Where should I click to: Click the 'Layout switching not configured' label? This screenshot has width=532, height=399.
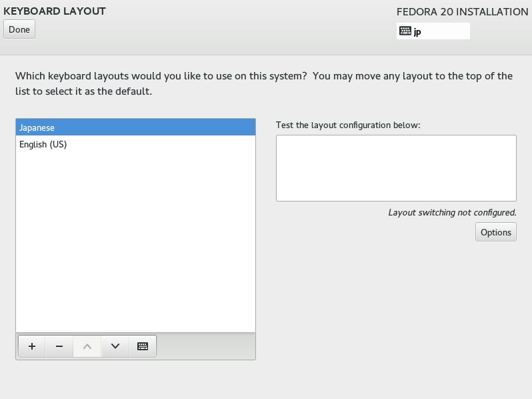coord(452,213)
